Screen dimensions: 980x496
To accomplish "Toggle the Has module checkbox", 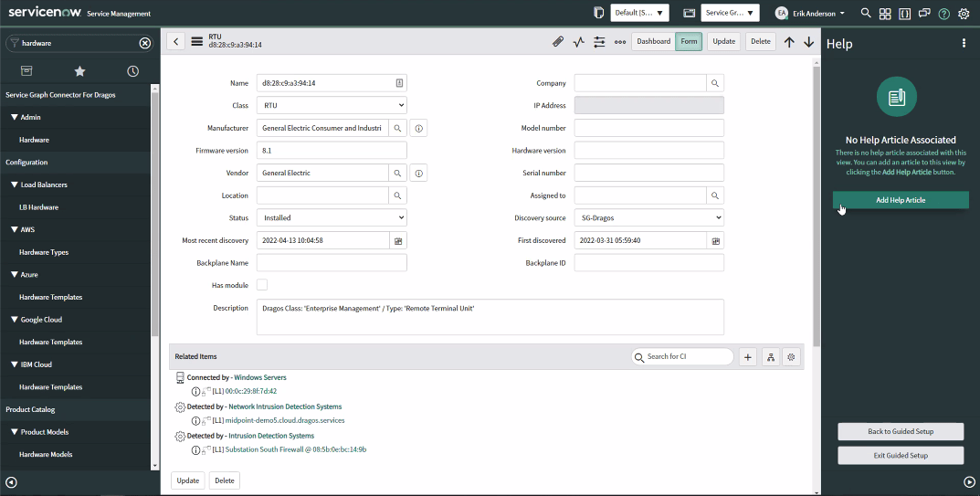I will [x=262, y=285].
